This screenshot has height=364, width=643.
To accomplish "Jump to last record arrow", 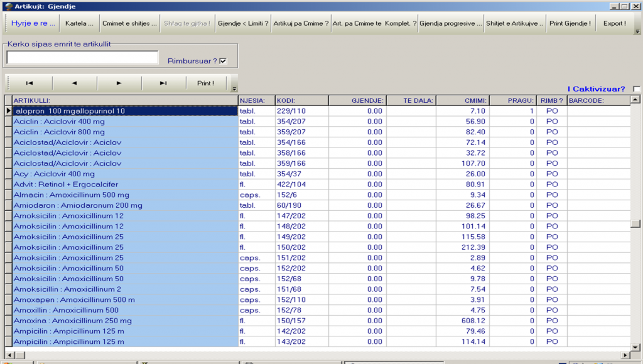I will (163, 83).
